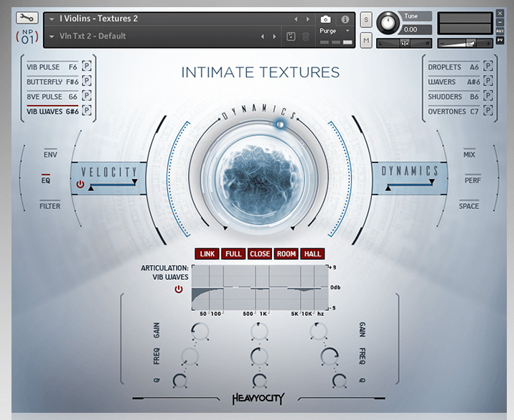Show instrument info with the i icon

[345, 19]
